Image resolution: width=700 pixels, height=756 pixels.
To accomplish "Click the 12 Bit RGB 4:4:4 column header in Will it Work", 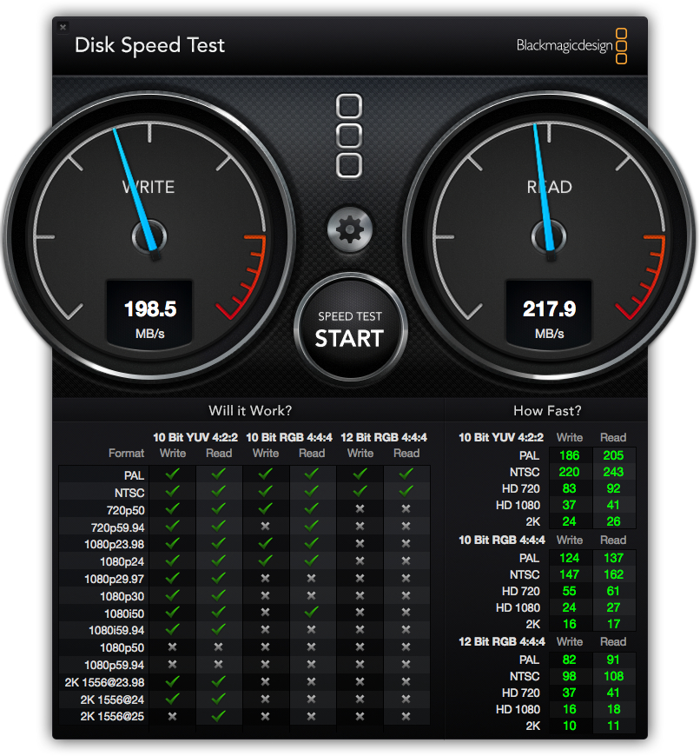I will (x=383, y=436).
